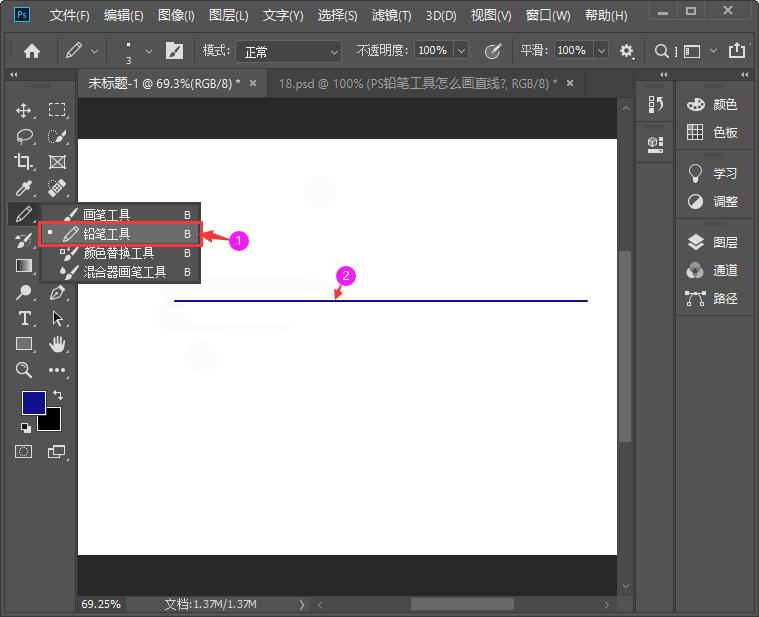This screenshot has height=617, width=759.
Task: Open the 调整 panel
Action: click(x=712, y=201)
